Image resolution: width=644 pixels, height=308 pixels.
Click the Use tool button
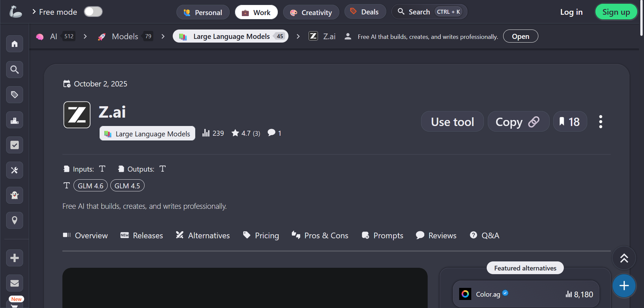point(452,122)
